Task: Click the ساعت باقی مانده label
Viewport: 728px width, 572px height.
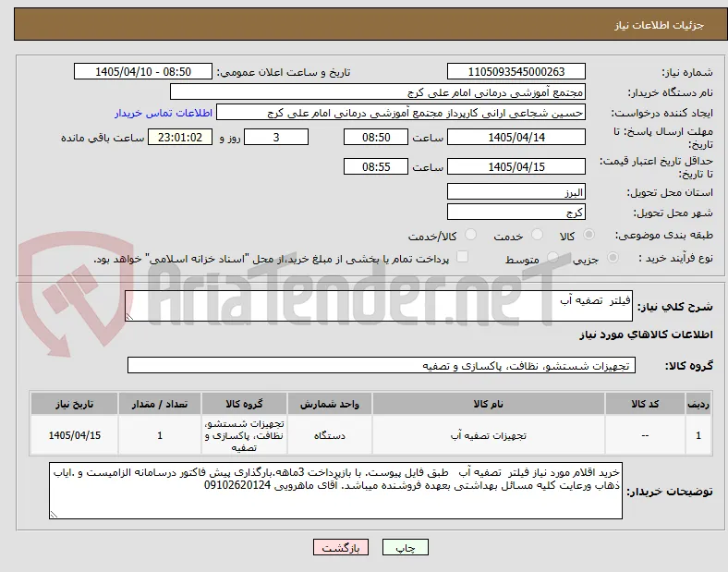Action: pyautogui.click(x=103, y=138)
